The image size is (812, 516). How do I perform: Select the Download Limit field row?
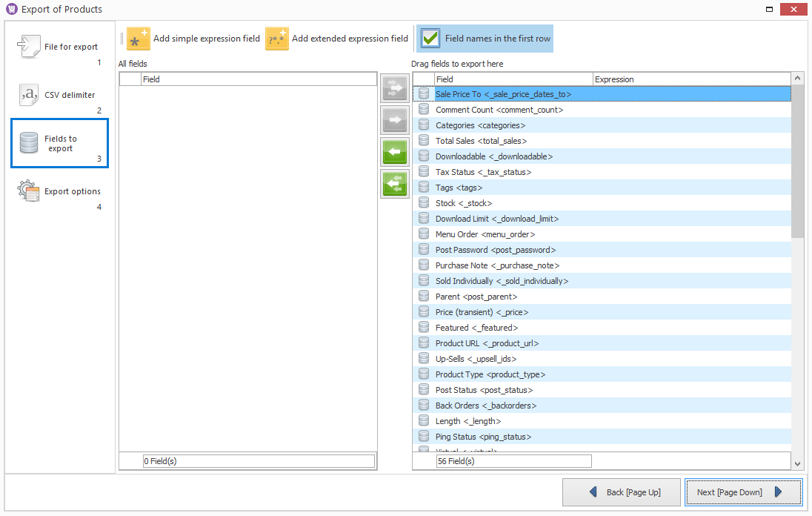pyautogui.click(x=602, y=219)
